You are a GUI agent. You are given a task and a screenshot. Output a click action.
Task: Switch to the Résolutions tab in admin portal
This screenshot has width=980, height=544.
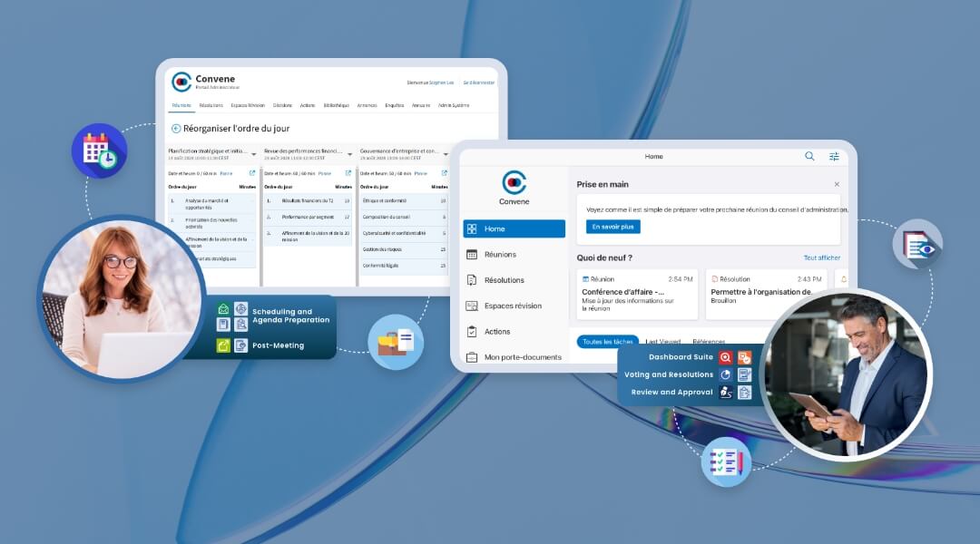click(x=211, y=105)
